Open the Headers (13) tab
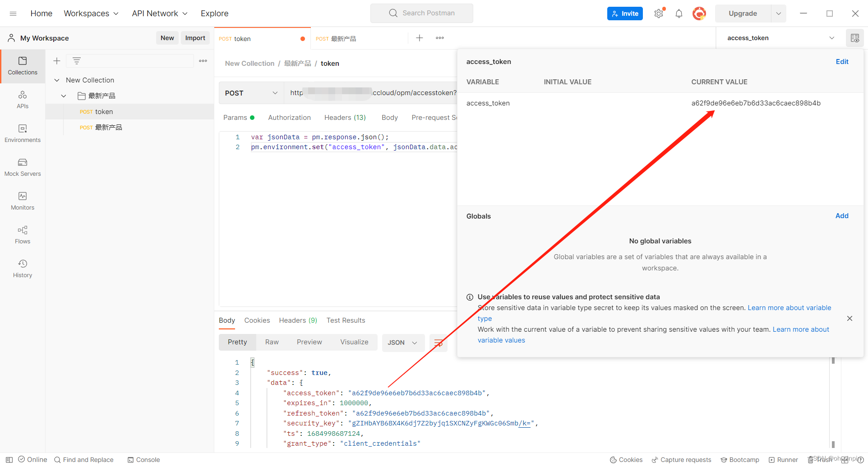The image size is (868, 466). click(x=345, y=118)
